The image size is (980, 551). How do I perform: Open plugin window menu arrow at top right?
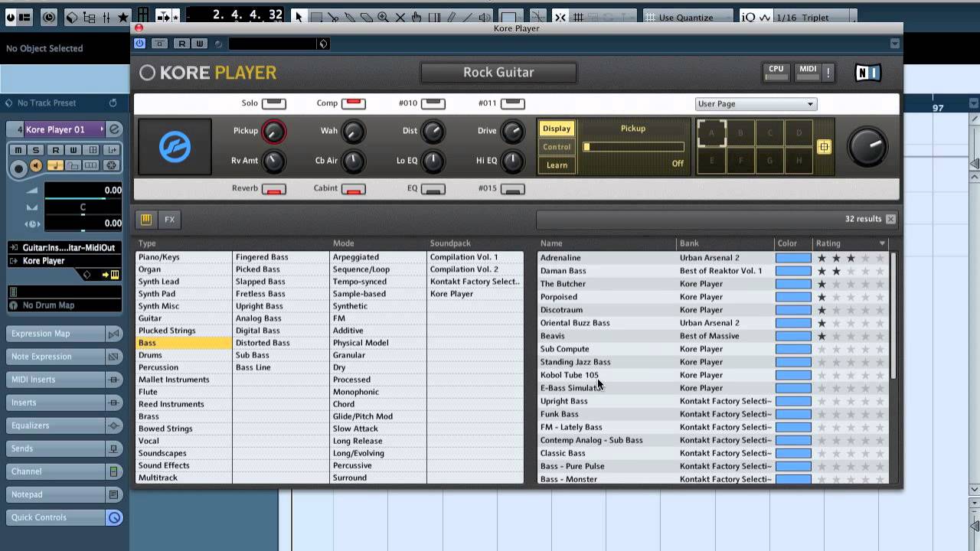point(894,44)
